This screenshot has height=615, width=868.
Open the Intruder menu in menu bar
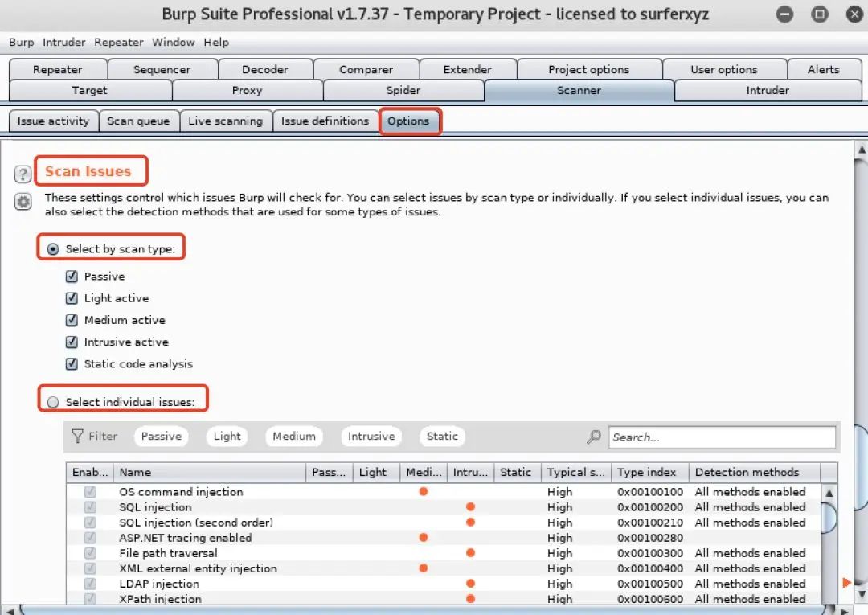(x=63, y=42)
